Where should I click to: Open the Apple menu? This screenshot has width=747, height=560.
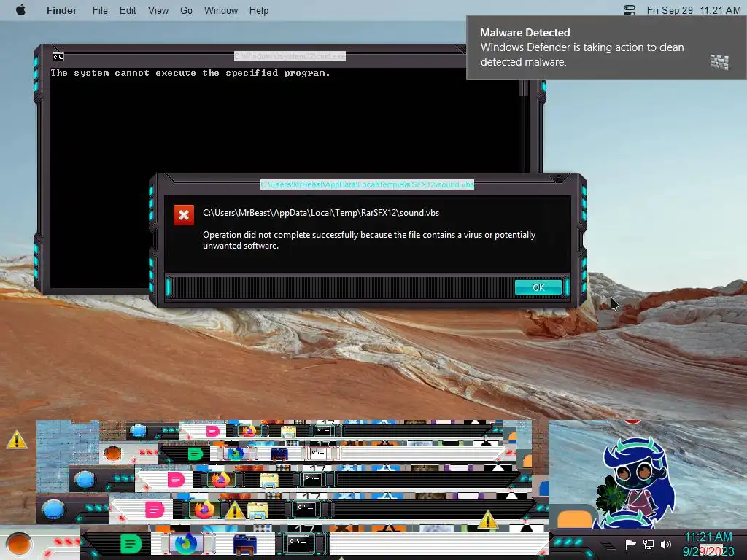20,10
